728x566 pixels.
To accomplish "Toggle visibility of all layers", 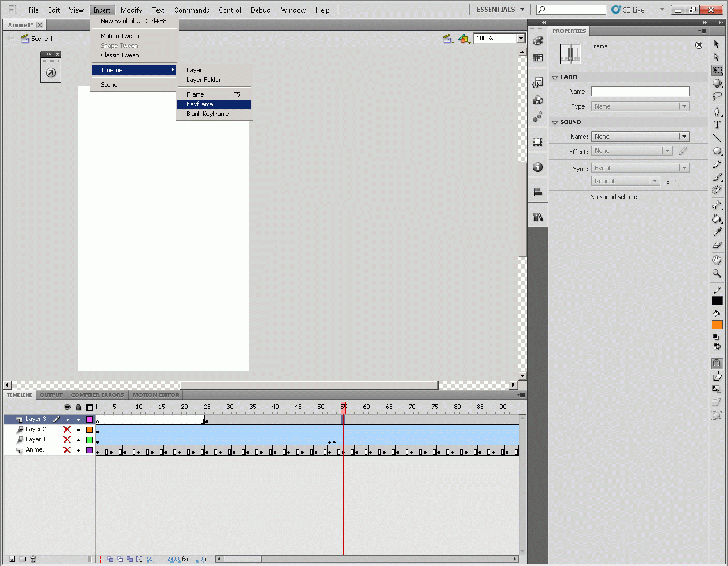I will tap(67, 407).
